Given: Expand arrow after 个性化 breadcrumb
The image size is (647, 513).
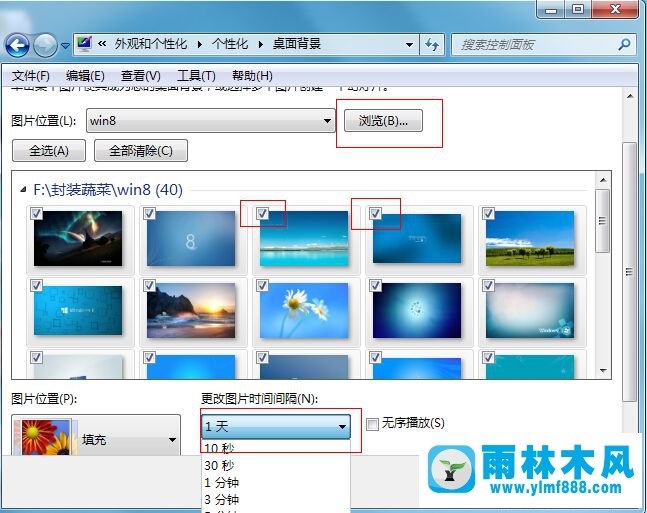Looking at the screenshot, I should [260, 44].
